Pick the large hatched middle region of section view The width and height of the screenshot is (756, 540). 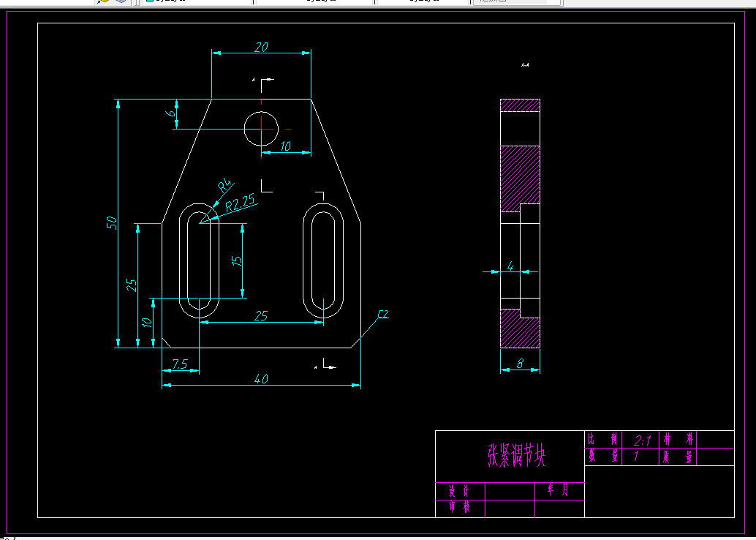point(520,179)
